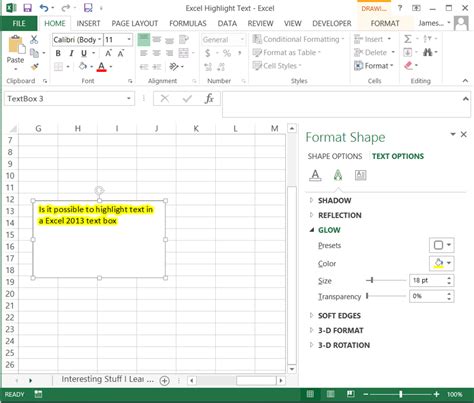The height and width of the screenshot is (403, 474).
Task: Open the Glow Color picker
Action: tap(442, 263)
